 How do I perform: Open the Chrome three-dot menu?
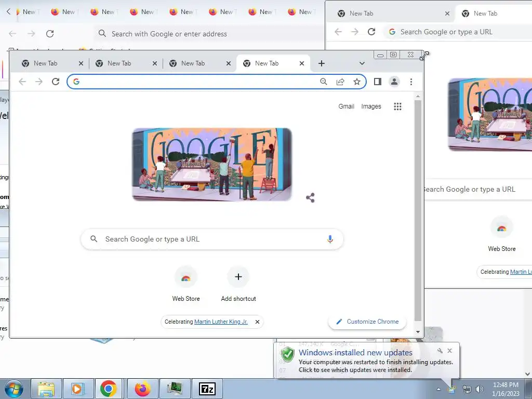(411, 82)
